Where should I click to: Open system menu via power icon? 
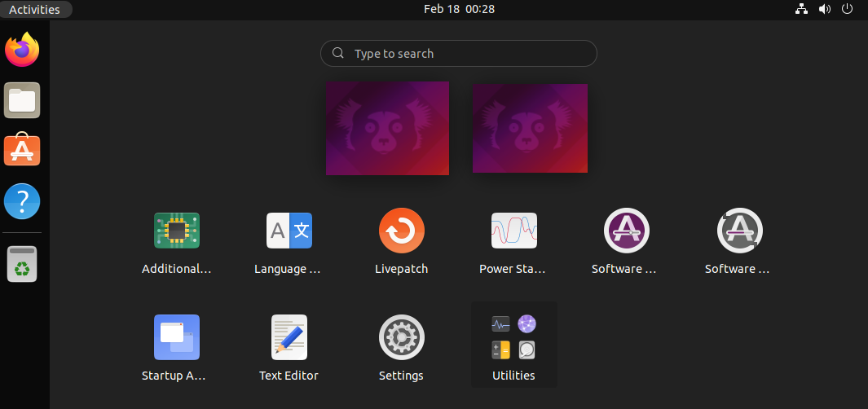848,10
